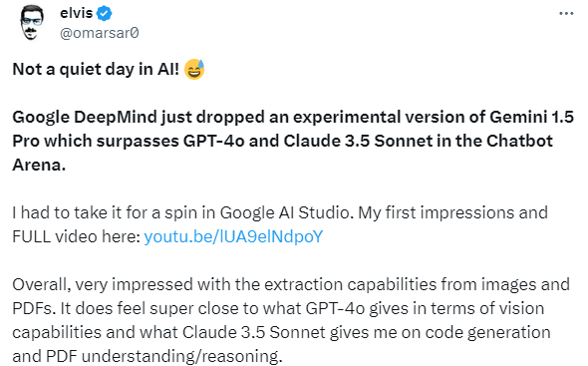Open the @omarsar0 handle link
The width and height of the screenshot is (588, 366).
[100, 33]
